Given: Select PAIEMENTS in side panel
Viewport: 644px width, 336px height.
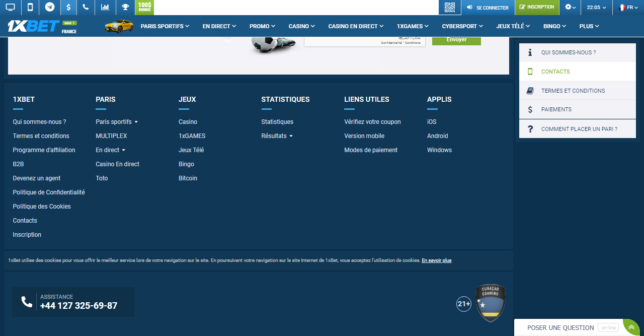Looking at the screenshot, I should point(578,109).
